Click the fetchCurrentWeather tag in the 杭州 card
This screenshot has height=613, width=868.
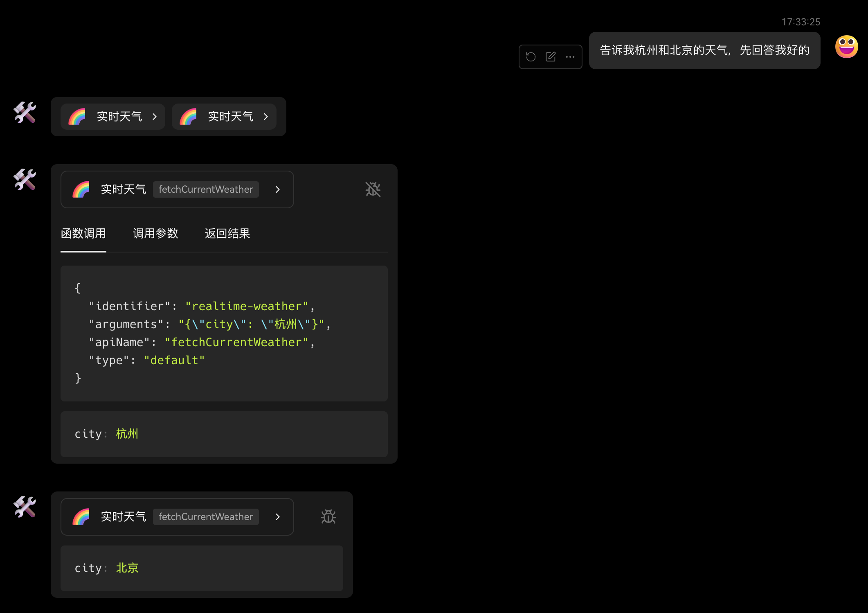[x=206, y=189]
